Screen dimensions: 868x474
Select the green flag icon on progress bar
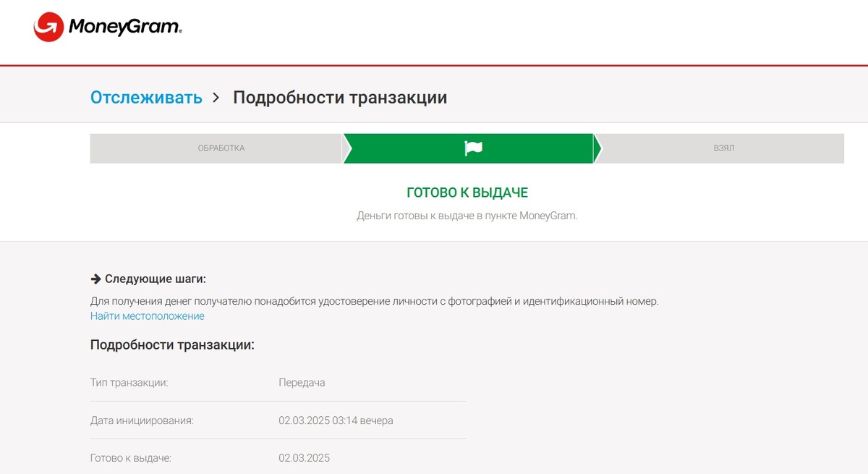pos(474,148)
